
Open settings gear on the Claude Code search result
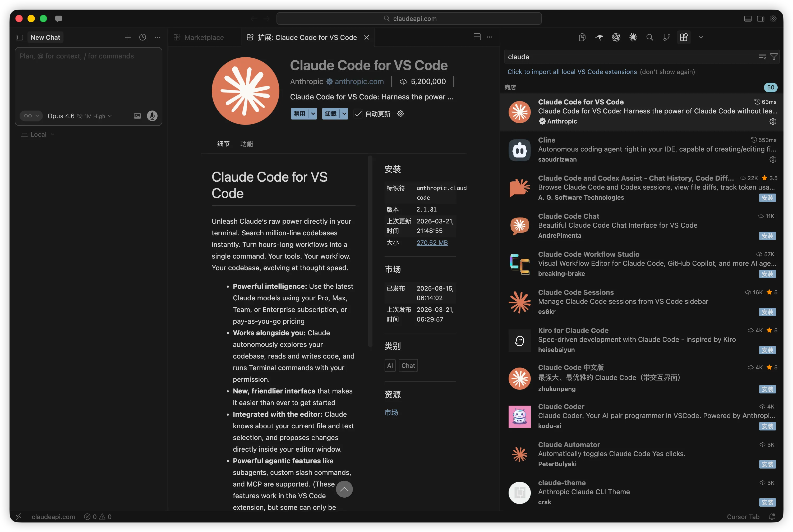pos(773,121)
